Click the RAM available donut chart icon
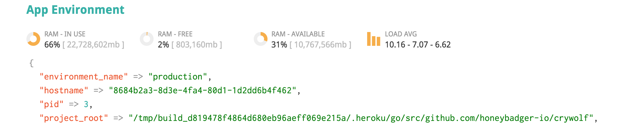The image size is (644, 127). [260, 39]
